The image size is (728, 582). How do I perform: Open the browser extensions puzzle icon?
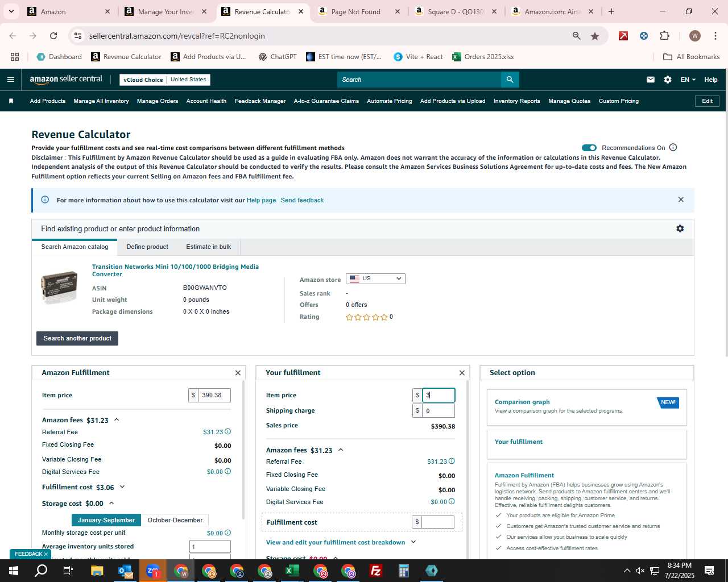(664, 36)
